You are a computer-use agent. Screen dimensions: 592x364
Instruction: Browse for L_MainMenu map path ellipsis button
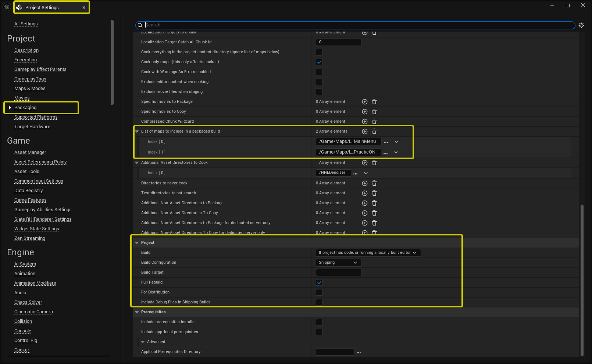386,142
